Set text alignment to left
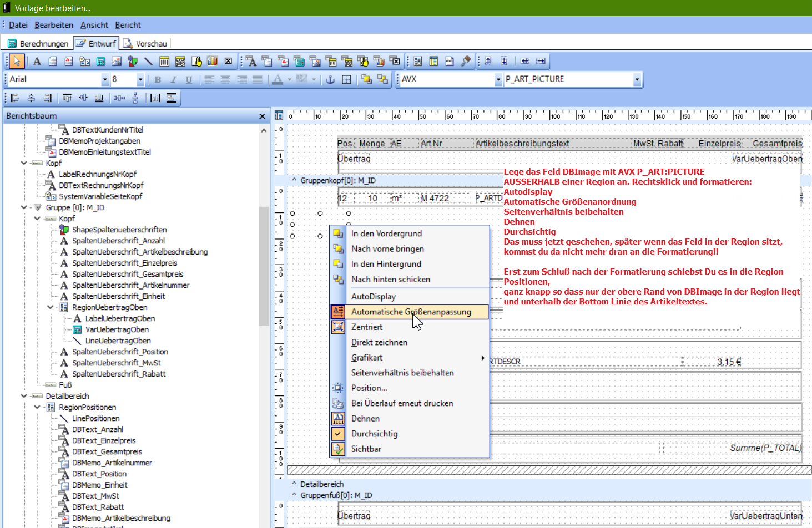This screenshot has width=812, height=528. [209, 79]
